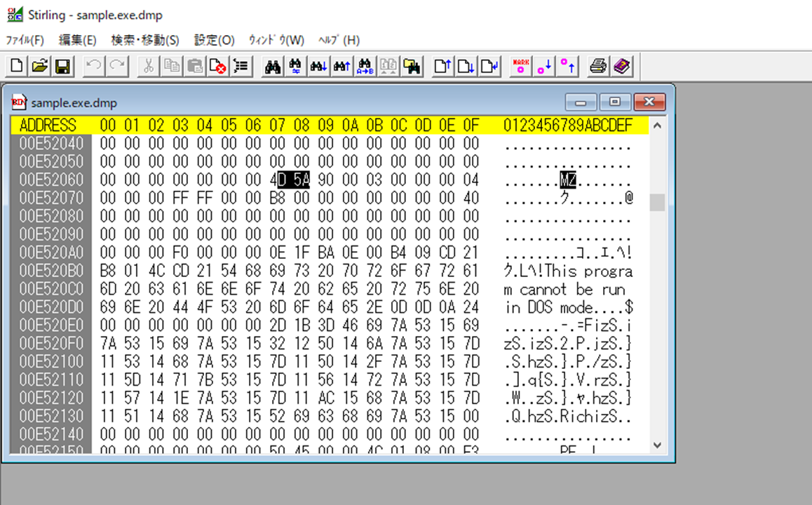The height and width of the screenshot is (505, 812).
Task: Open the 設定(O) menu
Action: coord(214,40)
